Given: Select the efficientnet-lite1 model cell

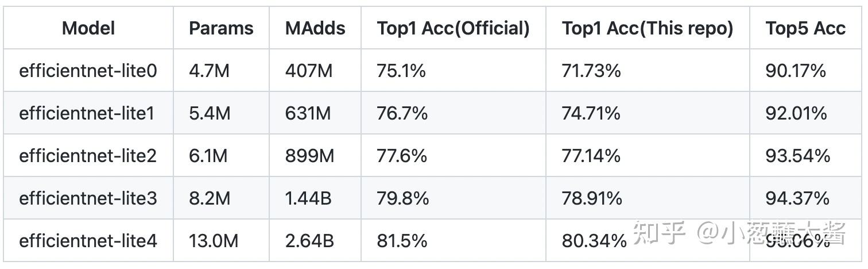Looking at the screenshot, I should [87, 113].
